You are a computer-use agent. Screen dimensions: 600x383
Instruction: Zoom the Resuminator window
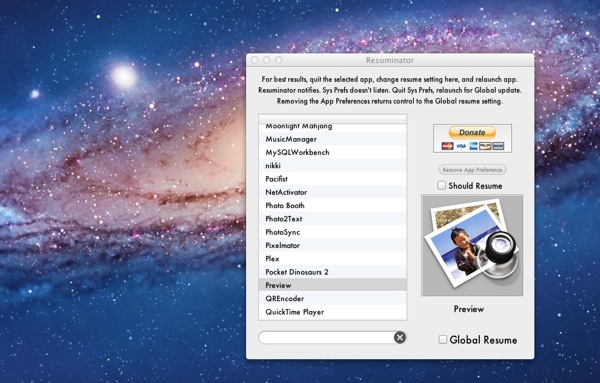[279, 60]
